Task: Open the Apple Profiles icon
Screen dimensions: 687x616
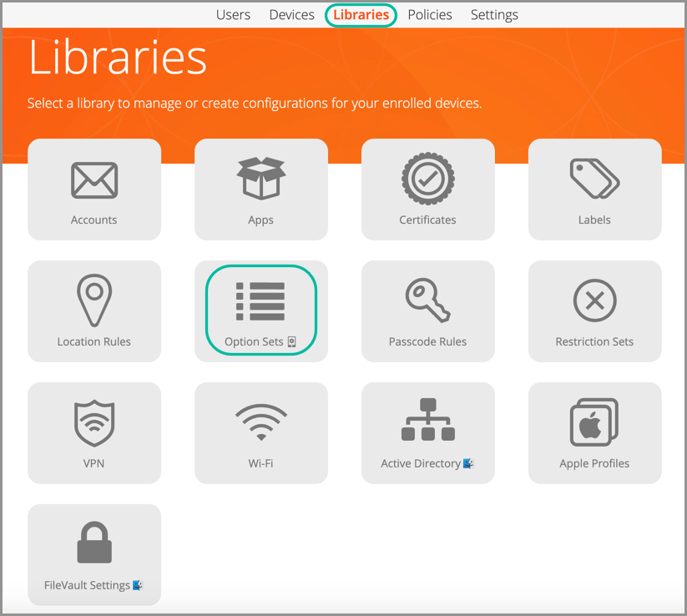Action: (594, 422)
